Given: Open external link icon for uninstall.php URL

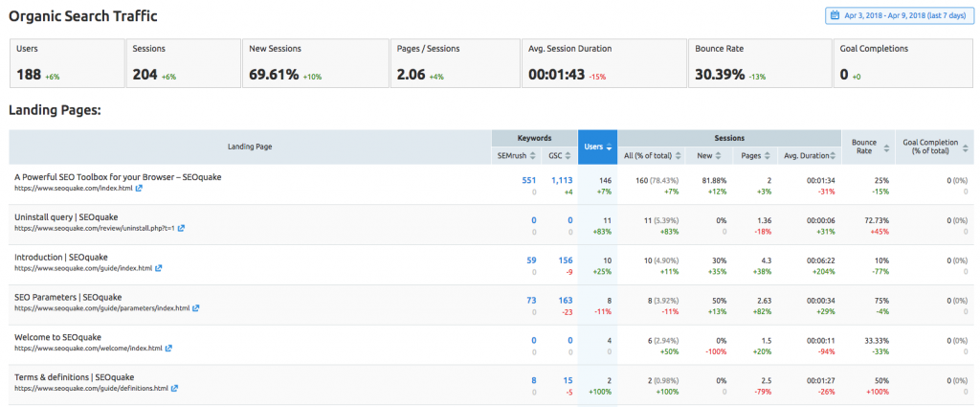Looking at the screenshot, I should tap(181, 228).
